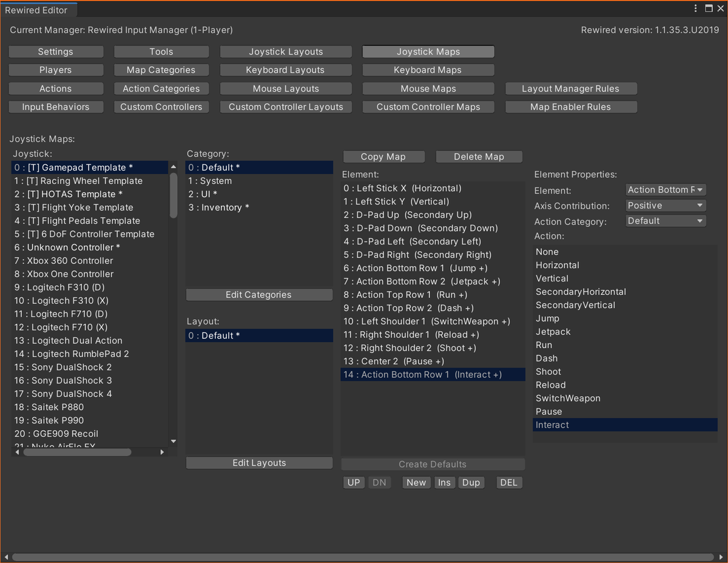
Task: Open Mouse Maps
Action: (428, 89)
